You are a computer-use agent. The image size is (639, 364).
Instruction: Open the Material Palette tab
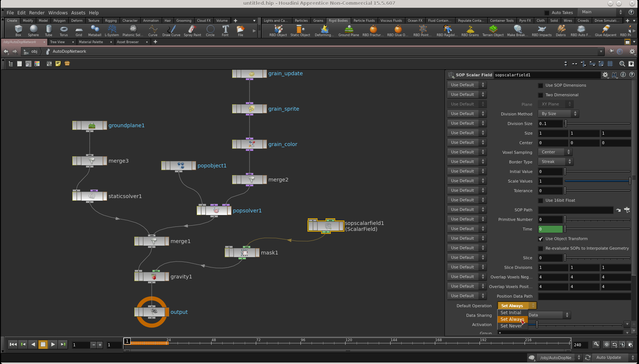pyautogui.click(x=91, y=42)
